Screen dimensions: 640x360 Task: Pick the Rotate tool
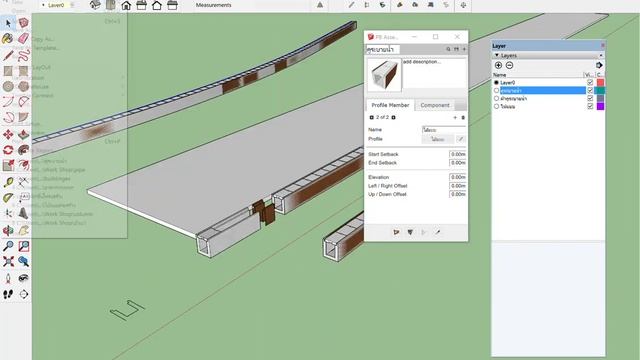(8, 150)
